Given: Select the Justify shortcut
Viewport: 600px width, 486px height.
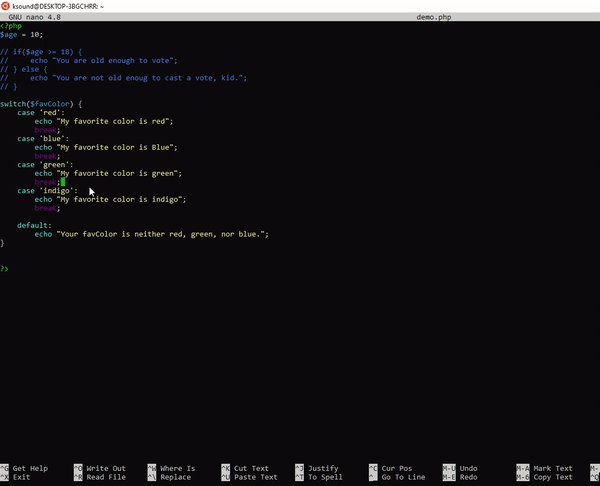Looking at the screenshot, I should [x=324, y=468].
